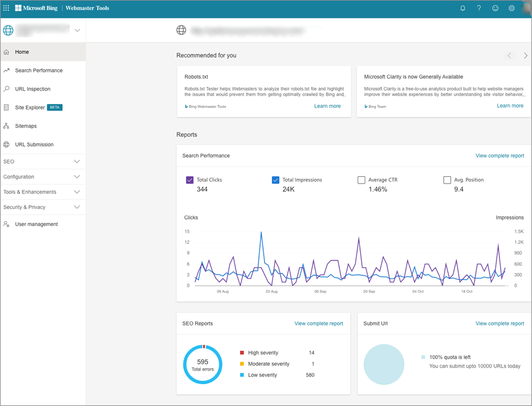The image size is (532, 406).
Task: Click Learn more on Microsoft Clarity card
Action: (x=510, y=106)
